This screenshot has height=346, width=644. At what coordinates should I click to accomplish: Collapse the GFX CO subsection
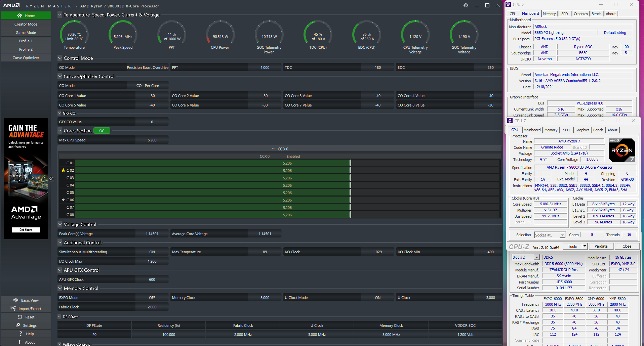59,113
